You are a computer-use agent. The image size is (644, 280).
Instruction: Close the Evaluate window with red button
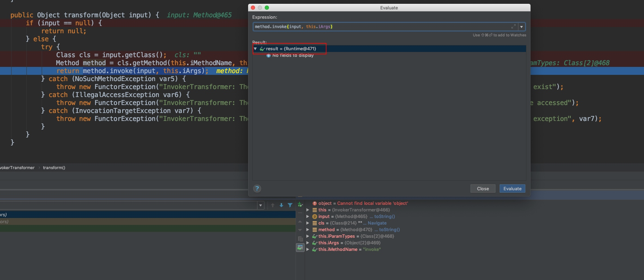pos(253,8)
